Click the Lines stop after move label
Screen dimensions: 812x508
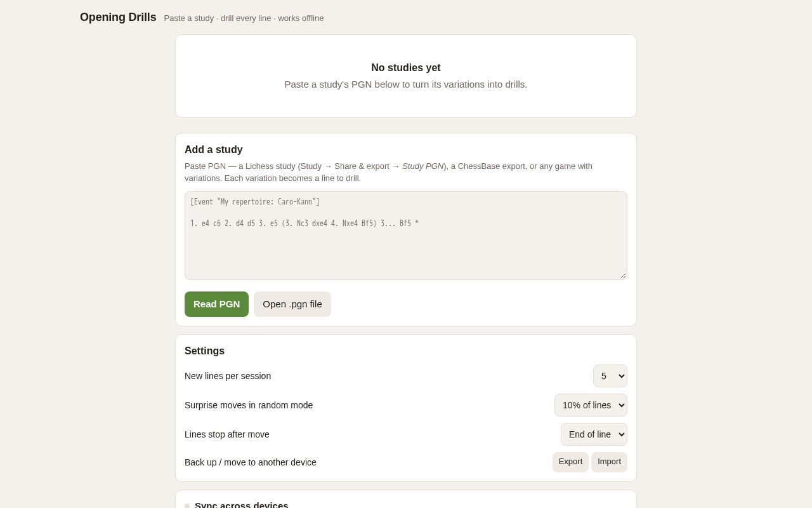pyautogui.click(x=227, y=434)
